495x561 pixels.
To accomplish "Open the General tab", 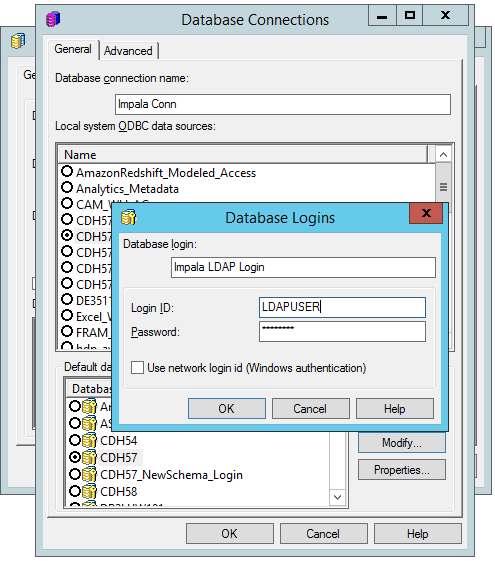I will pyautogui.click(x=73, y=49).
